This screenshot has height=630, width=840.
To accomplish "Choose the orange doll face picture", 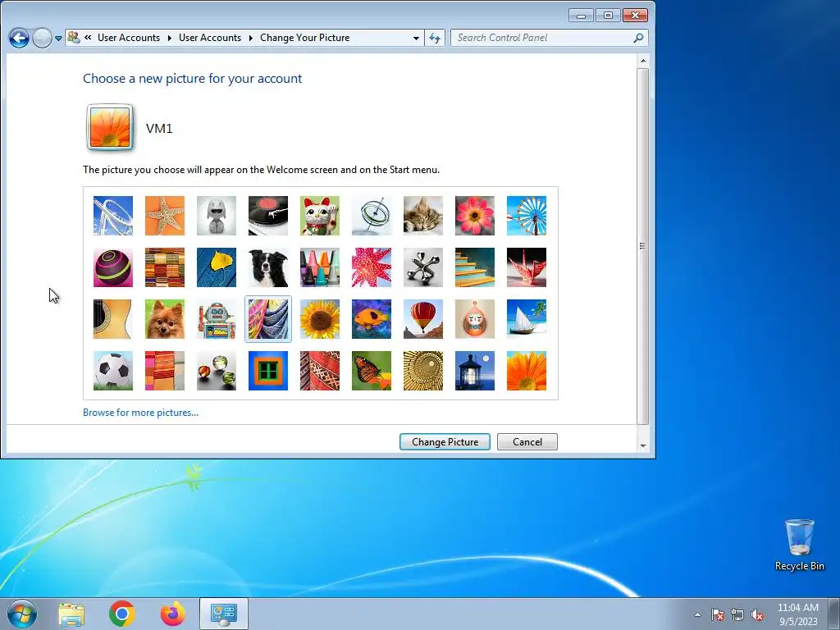I will 475,319.
